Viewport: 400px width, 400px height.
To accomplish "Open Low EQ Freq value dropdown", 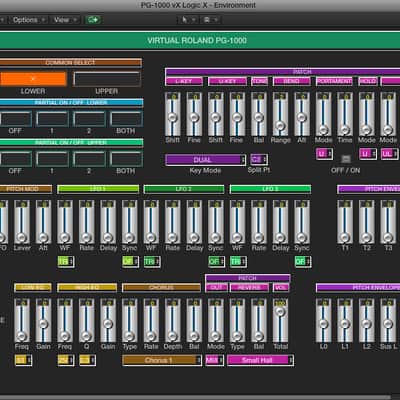I will coord(23,360).
